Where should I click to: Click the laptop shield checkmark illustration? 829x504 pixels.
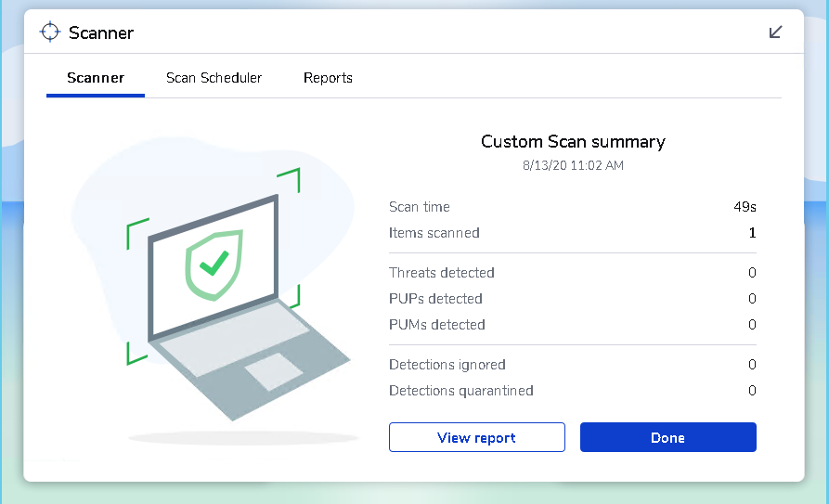[214, 265]
